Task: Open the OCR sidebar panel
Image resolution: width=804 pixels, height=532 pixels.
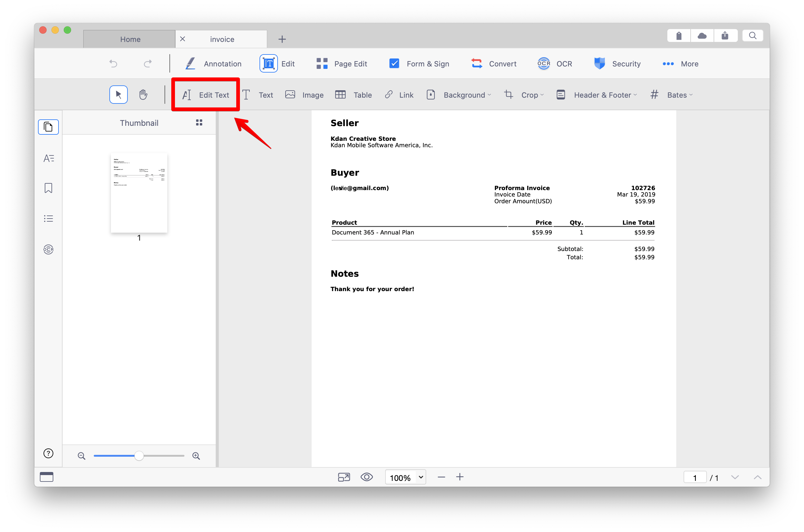Action: click(48, 249)
